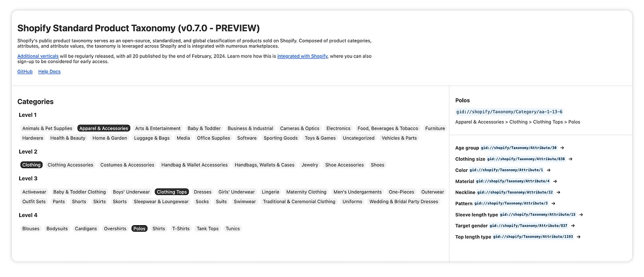Visit the Help Docs link
This screenshot has width=644, height=277.
pos(49,72)
